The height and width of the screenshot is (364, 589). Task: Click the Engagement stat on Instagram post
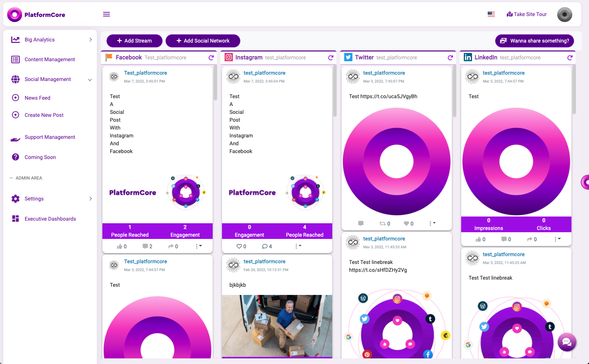(x=249, y=231)
